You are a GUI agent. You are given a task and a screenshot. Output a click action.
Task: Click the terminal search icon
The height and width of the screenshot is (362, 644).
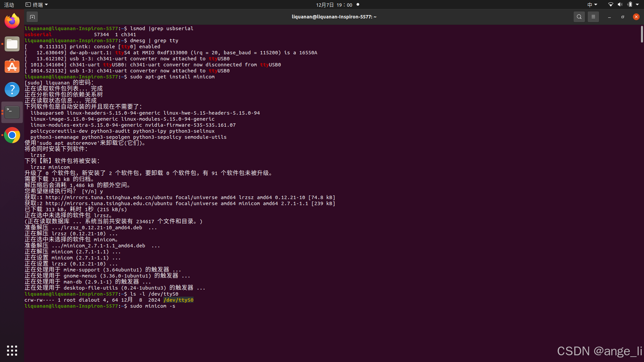point(579,17)
